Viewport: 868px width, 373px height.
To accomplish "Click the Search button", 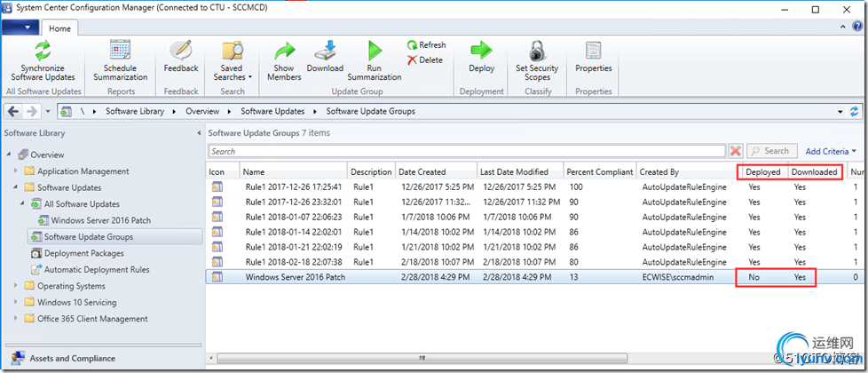I will click(772, 151).
